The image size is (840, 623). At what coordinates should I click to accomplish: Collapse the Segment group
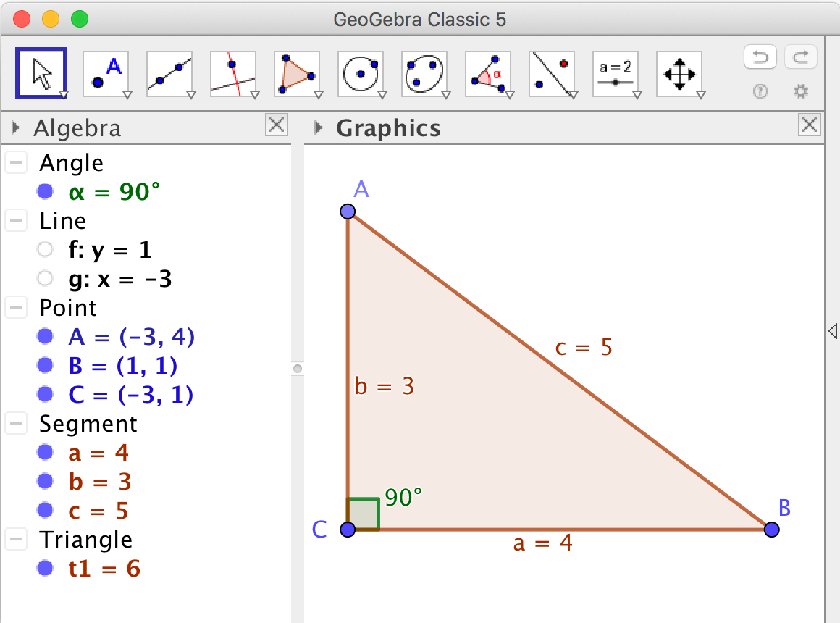(x=16, y=423)
